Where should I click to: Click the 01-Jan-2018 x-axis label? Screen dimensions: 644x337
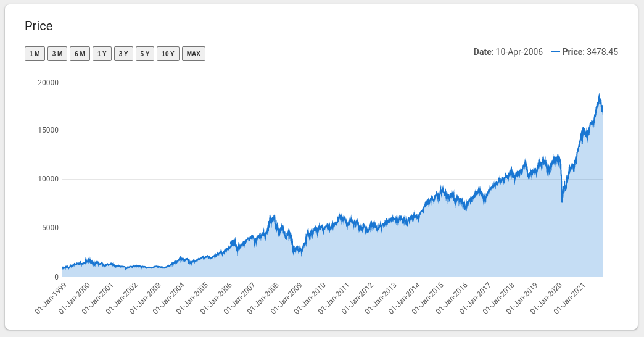pos(498,298)
